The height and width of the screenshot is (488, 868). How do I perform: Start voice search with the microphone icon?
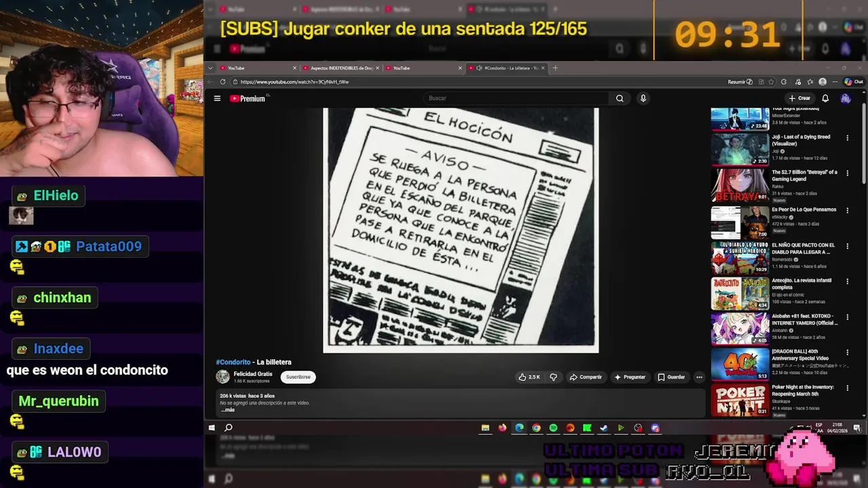643,98
